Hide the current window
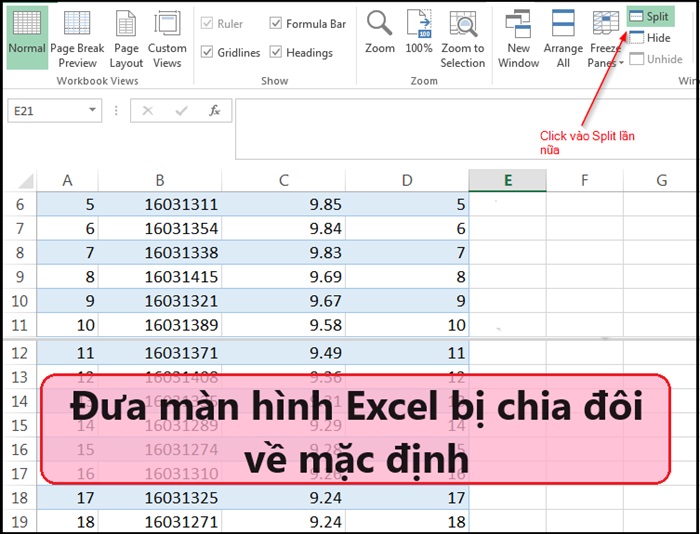Screen dimensions: 700x534 coord(650,38)
